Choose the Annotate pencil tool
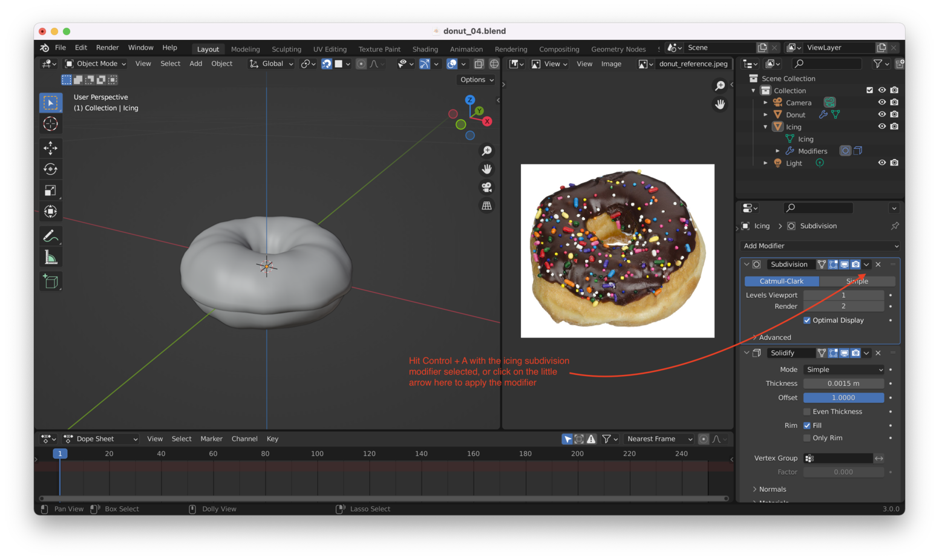939x560 pixels. point(51,236)
